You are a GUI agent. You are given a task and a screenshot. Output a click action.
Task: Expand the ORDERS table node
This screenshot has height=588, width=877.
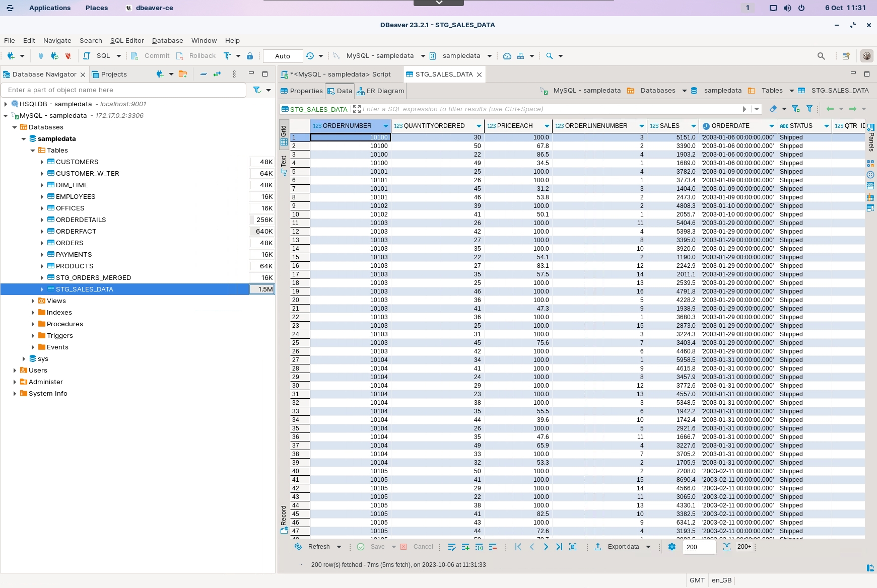pos(42,243)
